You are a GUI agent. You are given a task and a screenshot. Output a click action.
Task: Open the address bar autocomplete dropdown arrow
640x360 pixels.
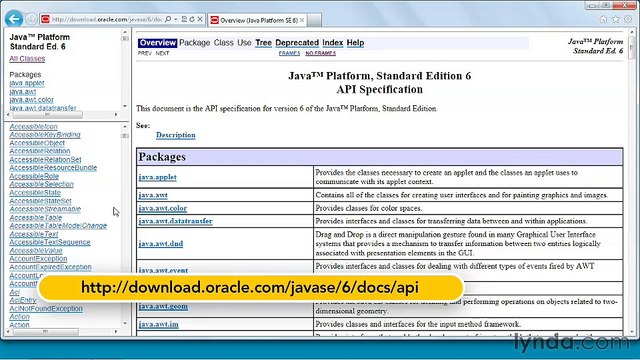(x=176, y=19)
